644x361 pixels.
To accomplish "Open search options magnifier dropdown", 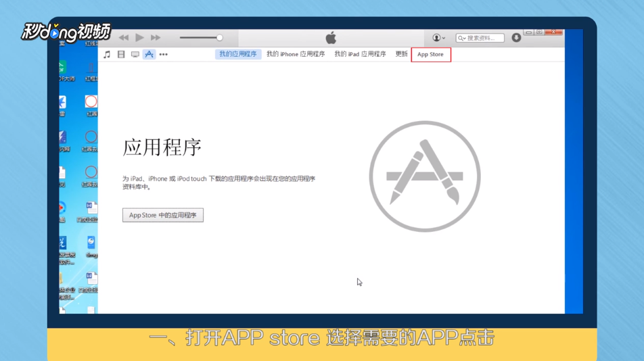I will tap(462, 38).
